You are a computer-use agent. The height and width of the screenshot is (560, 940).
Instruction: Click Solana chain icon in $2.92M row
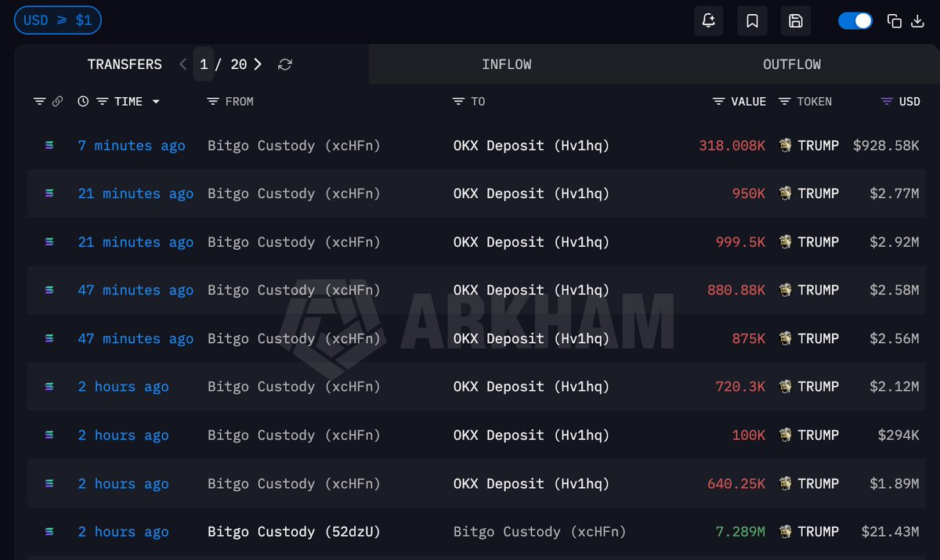49,242
